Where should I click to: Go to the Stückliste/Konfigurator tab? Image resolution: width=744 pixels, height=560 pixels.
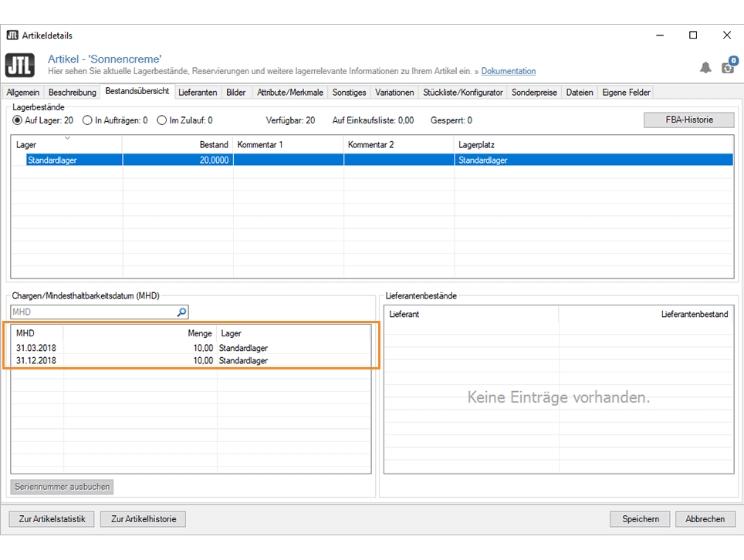[463, 93]
